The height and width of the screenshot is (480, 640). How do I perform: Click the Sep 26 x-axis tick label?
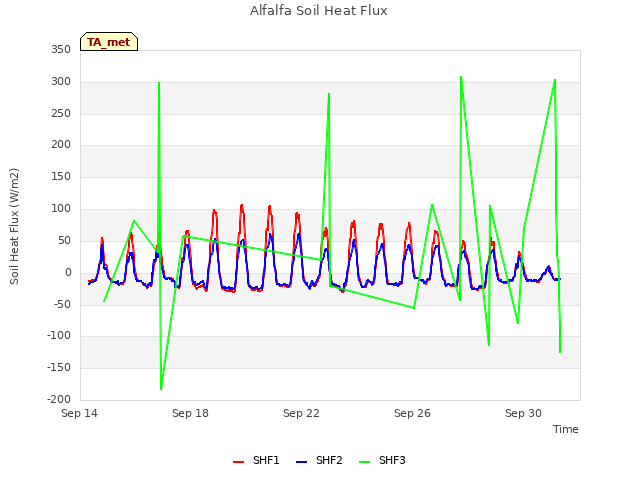point(412,413)
